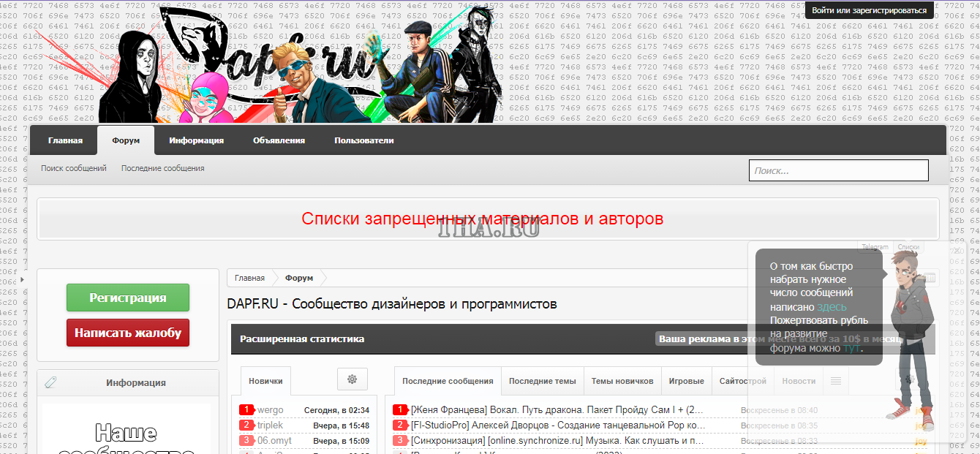Viewport: 980px width, 454px height.
Task: Click the red rank 1 badge beside wergo
Action: pyautogui.click(x=246, y=410)
